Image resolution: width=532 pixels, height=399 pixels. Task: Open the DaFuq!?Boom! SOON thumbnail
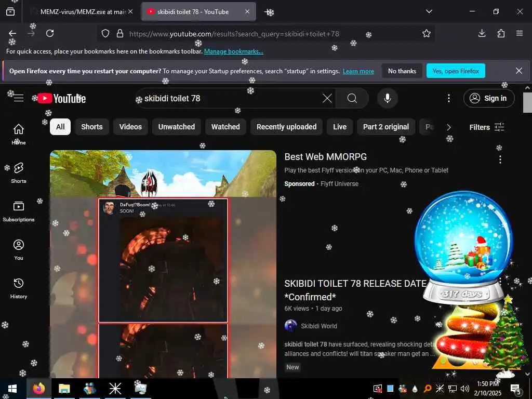pyautogui.click(x=163, y=260)
